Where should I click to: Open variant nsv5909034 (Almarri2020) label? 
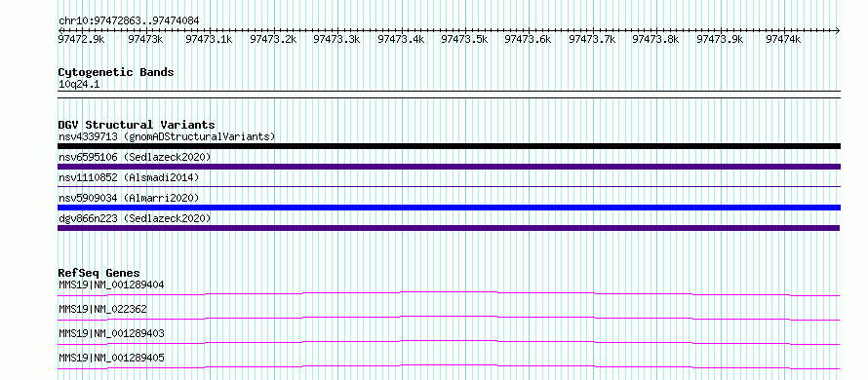(x=129, y=198)
